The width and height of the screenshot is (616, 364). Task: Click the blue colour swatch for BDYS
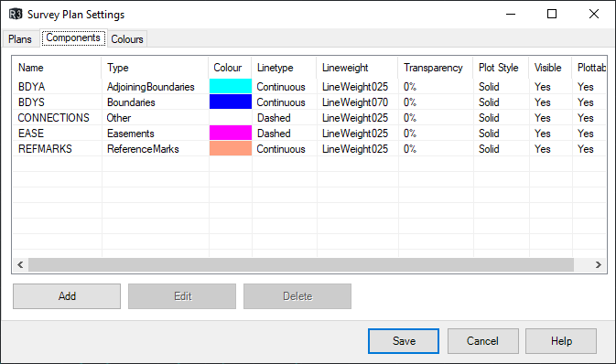point(231,102)
